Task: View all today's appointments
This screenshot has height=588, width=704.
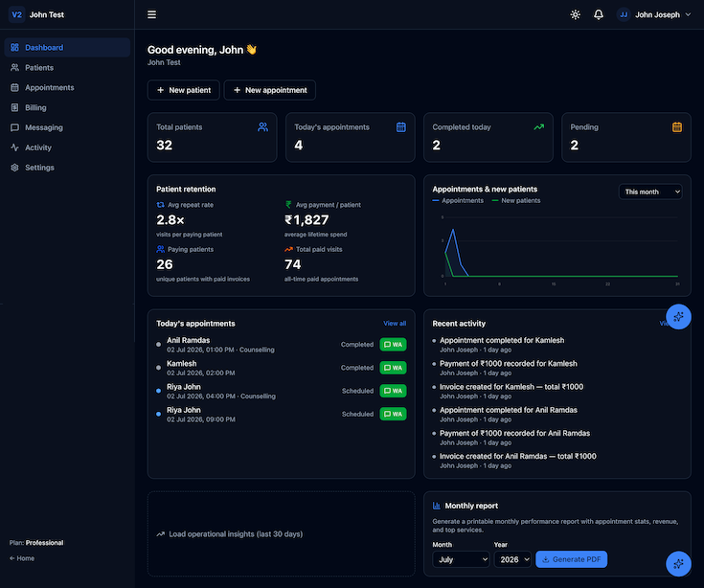Action: [x=395, y=323]
